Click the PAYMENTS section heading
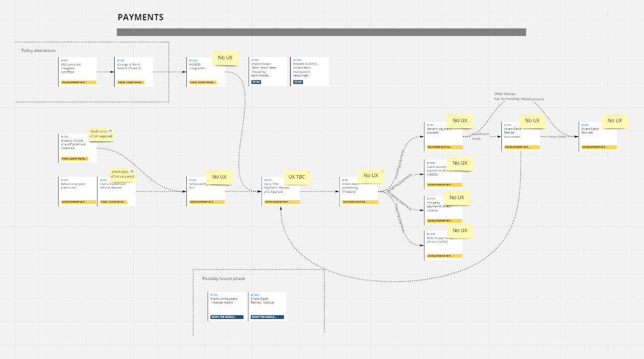This screenshot has width=644, height=359. [x=141, y=17]
